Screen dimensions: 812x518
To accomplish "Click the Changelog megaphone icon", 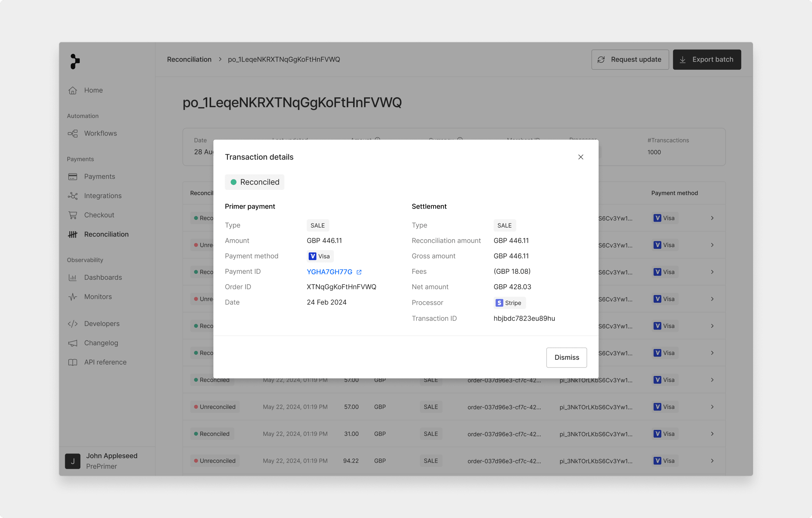I will click(x=73, y=343).
